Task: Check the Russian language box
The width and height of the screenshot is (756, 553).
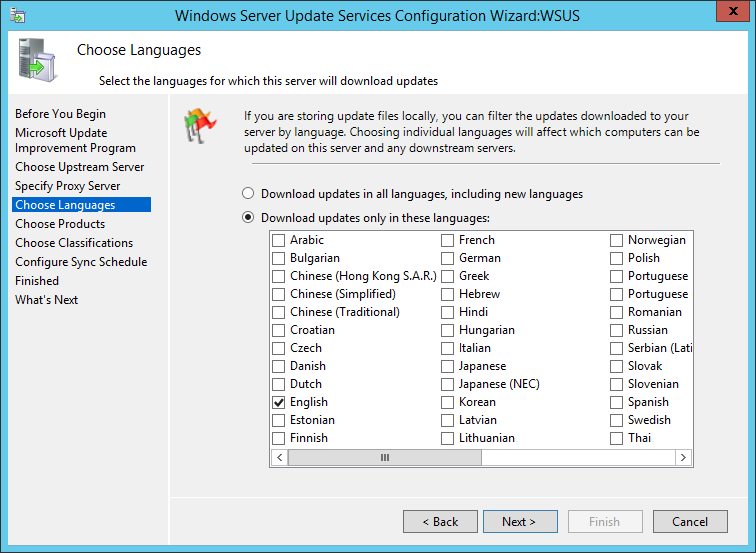Action: (616, 330)
